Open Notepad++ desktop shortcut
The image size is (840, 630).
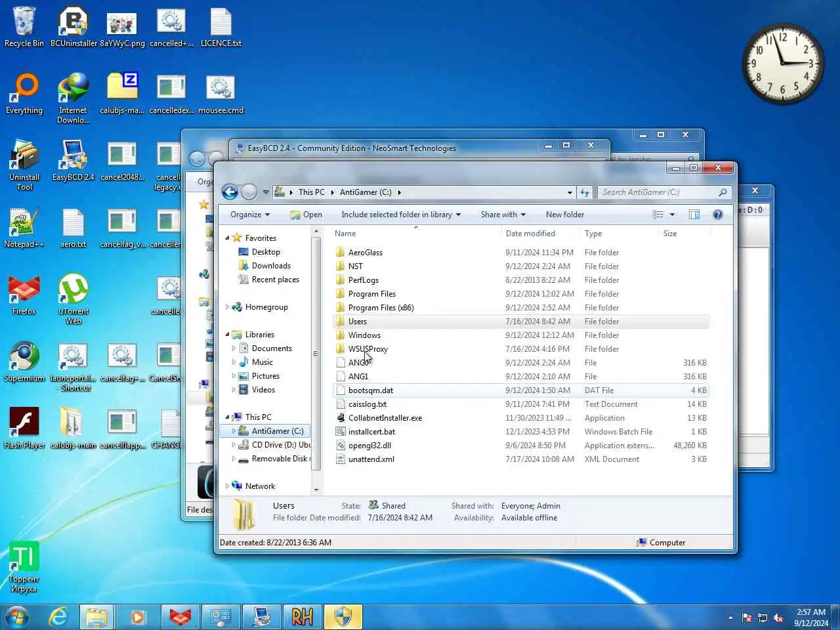point(24,228)
